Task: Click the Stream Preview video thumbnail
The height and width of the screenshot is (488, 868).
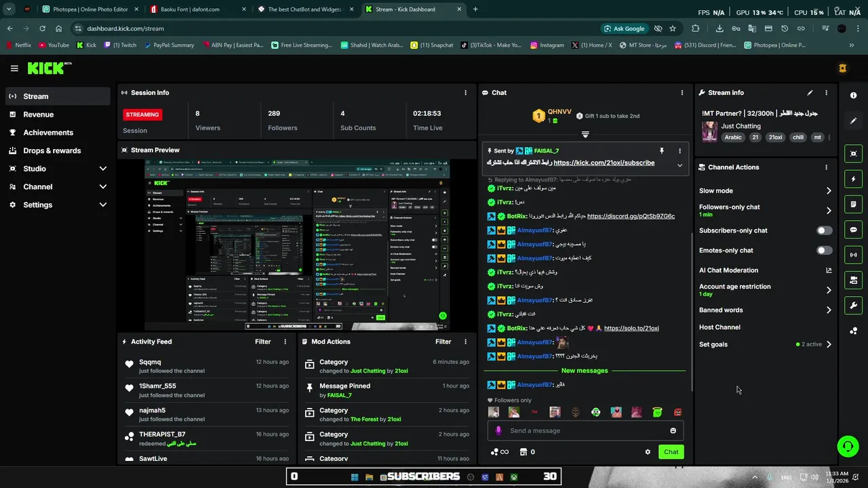Action: point(297,245)
